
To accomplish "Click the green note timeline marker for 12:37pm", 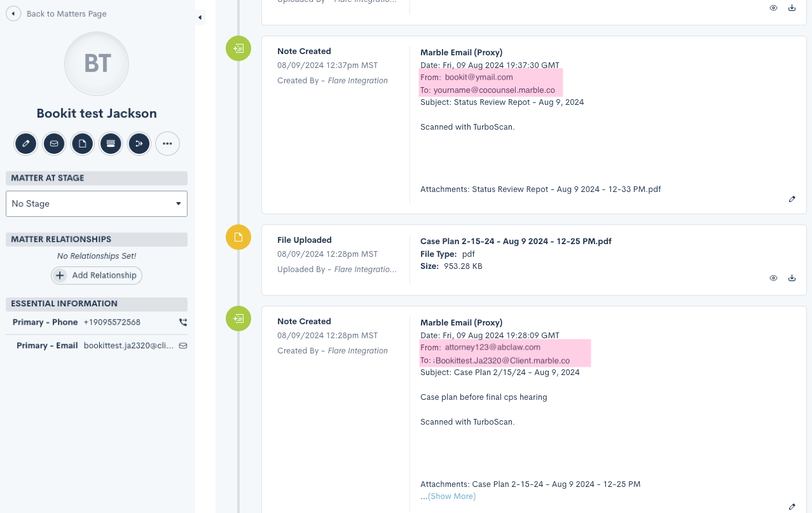I will (238, 48).
